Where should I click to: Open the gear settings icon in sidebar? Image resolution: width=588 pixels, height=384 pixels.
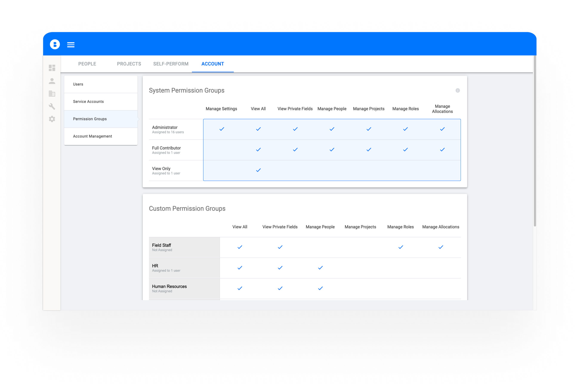coord(52,119)
